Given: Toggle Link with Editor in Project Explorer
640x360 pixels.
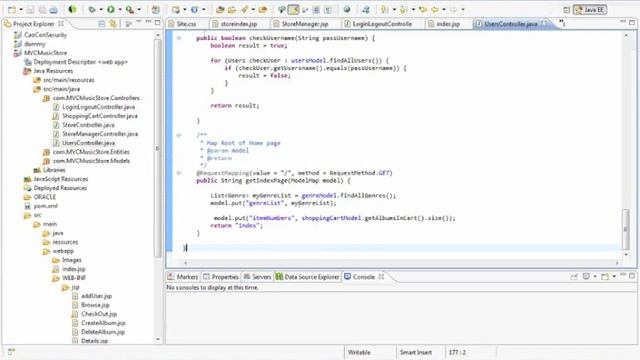Looking at the screenshot, I should (113, 24).
